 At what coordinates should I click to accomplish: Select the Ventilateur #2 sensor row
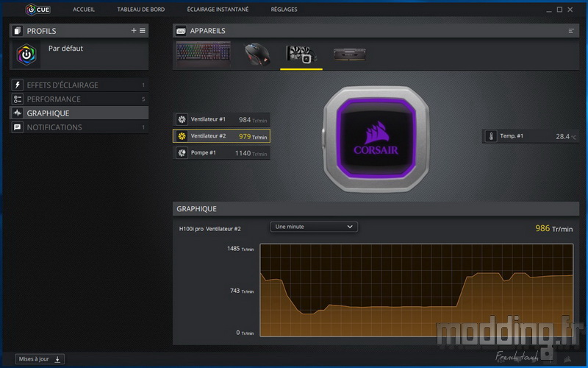221,136
